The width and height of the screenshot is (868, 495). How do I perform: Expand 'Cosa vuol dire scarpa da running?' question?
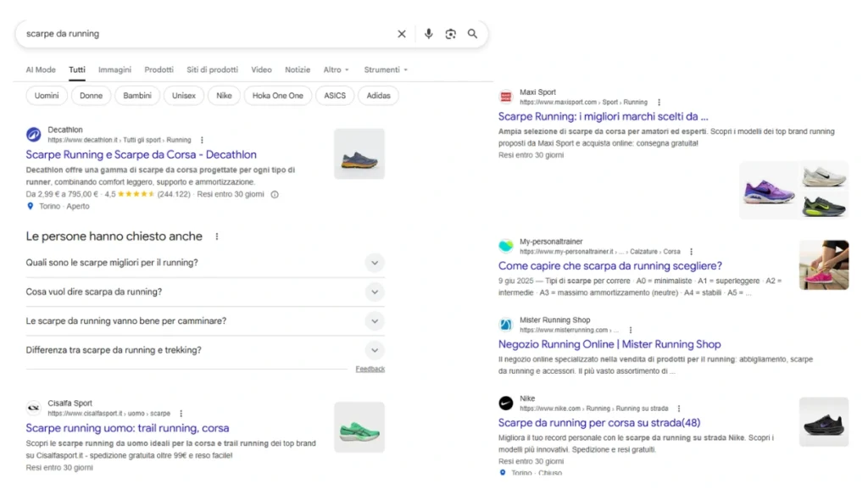(x=375, y=292)
